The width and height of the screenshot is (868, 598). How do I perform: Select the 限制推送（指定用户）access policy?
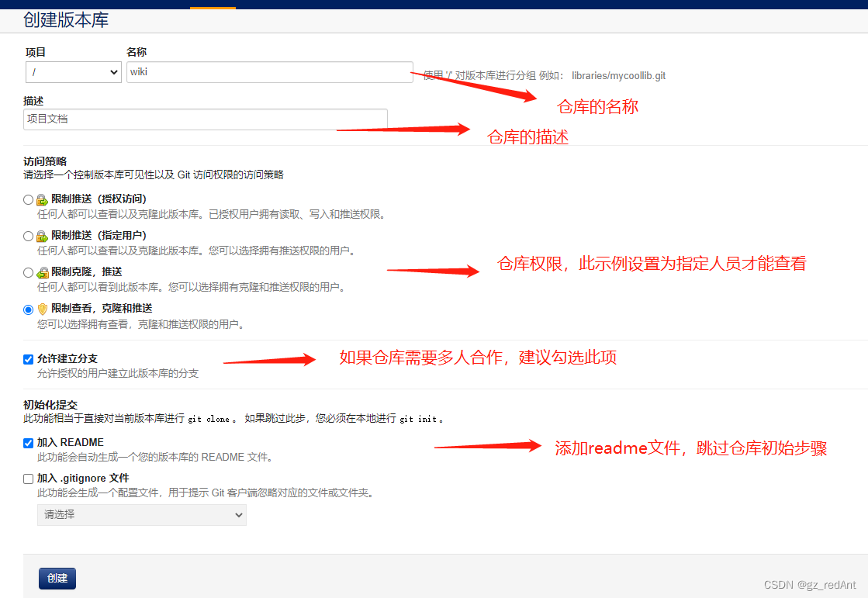(27, 235)
